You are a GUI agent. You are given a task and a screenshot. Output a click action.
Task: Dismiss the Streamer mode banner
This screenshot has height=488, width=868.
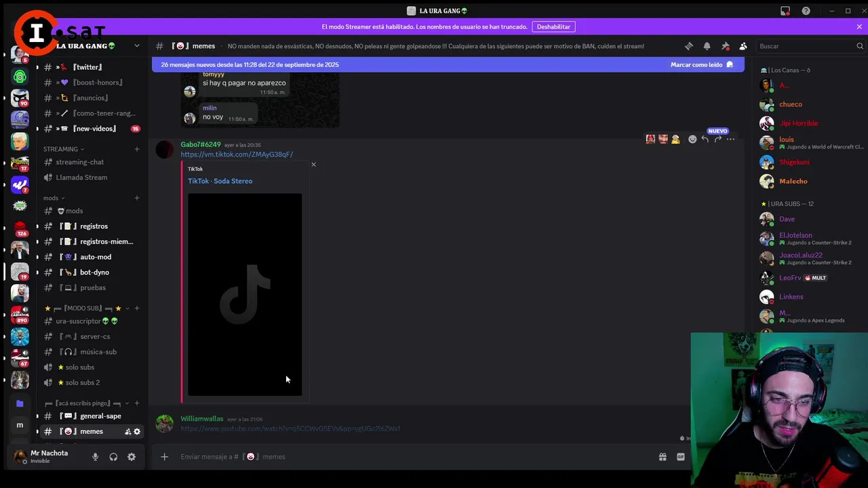coord(859,26)
